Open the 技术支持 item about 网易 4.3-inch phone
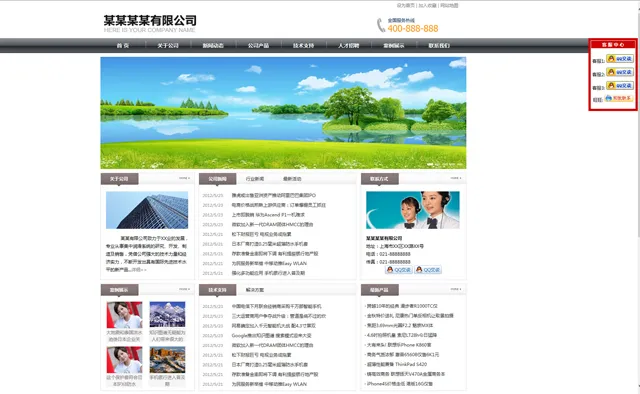 273,326
